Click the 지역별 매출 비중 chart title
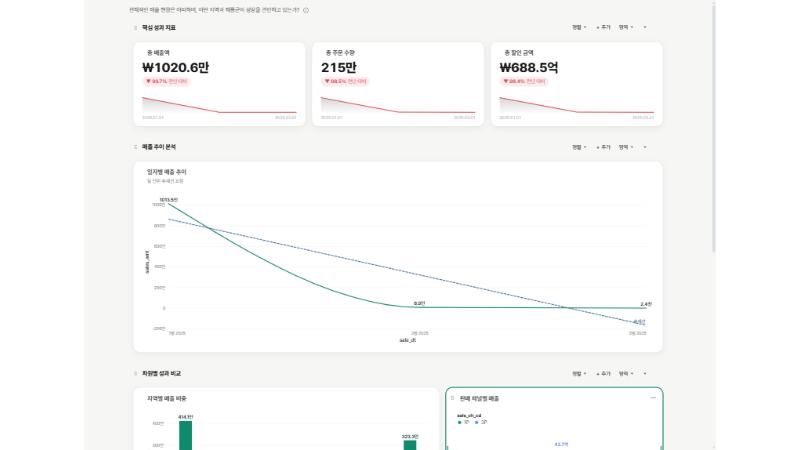The width and height of the screenshot is (800, 450). point(167,398)
